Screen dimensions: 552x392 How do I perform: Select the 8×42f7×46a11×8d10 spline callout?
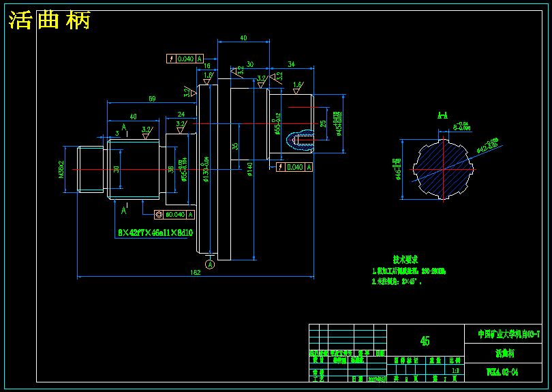point(155,232)
